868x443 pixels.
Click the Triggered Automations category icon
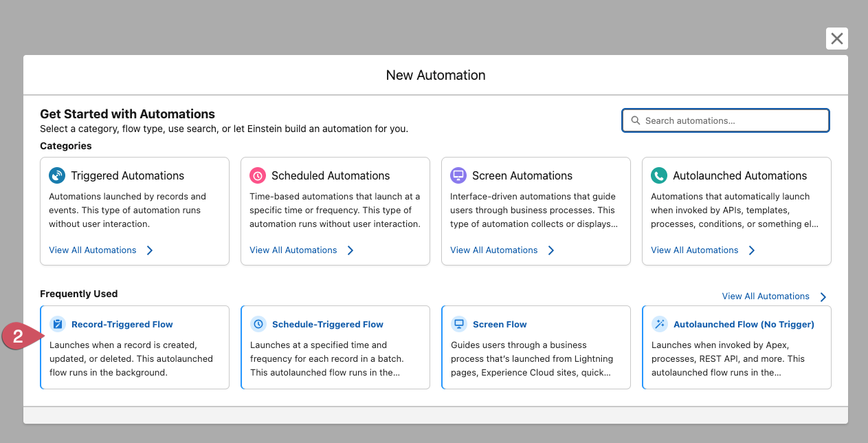[x=57, y=175]
